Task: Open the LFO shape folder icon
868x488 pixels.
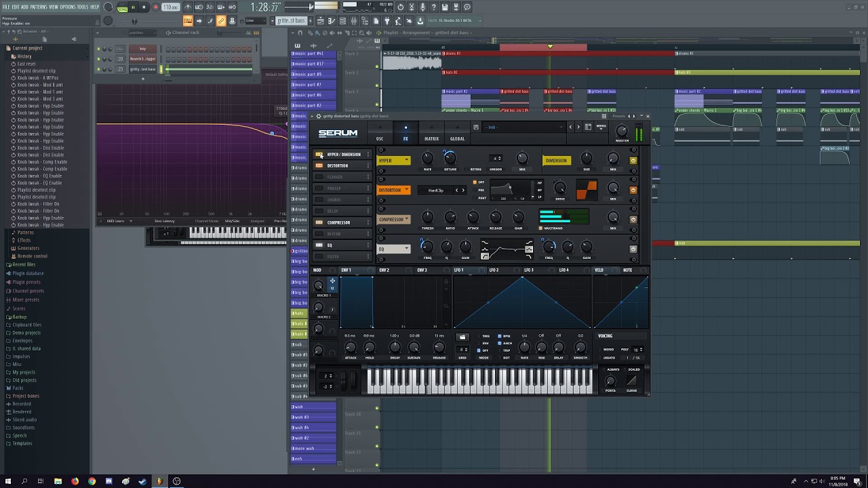Action: pos(462,337)
